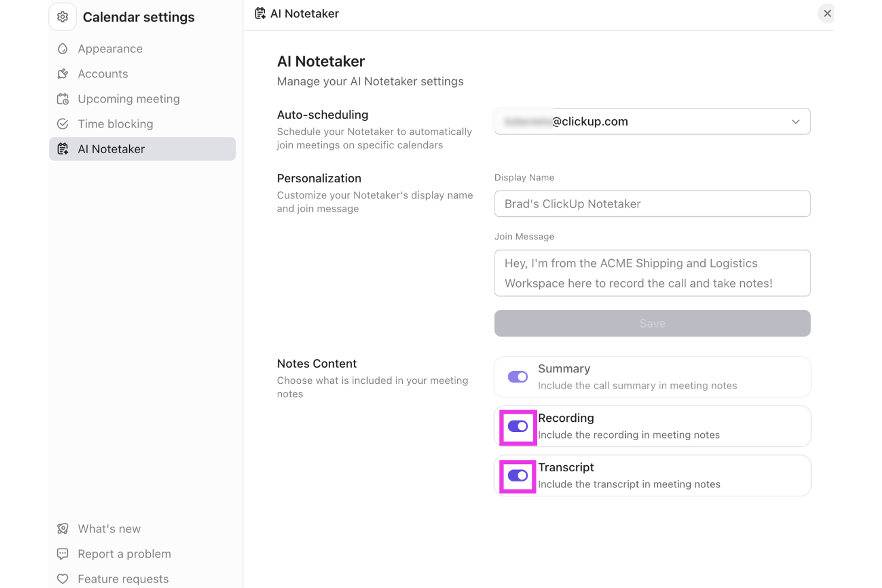Disable the Summary toggle
This screenshot has width=882, height=588.
(517, 377)
